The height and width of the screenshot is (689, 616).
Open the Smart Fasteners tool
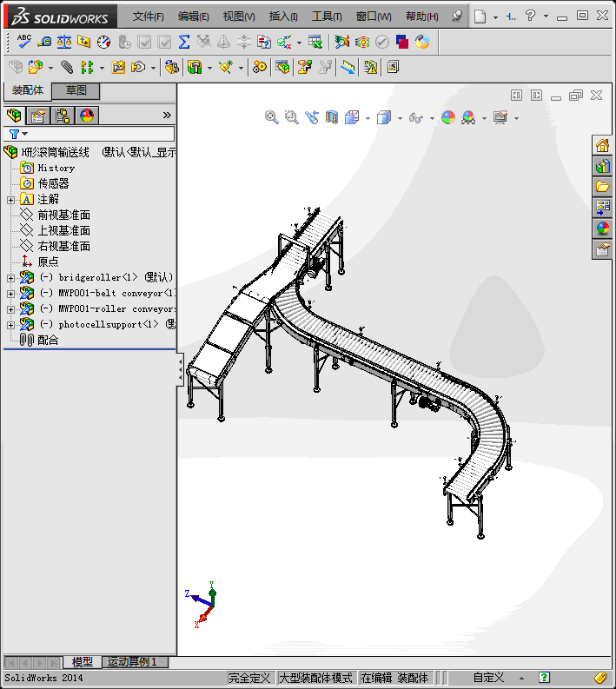(118, 67)
